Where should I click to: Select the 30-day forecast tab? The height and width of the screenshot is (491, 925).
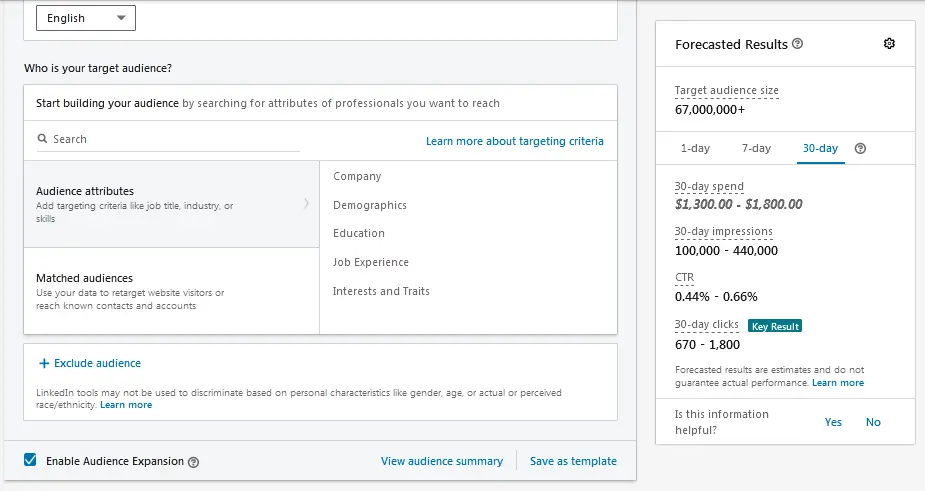[820, 148]
